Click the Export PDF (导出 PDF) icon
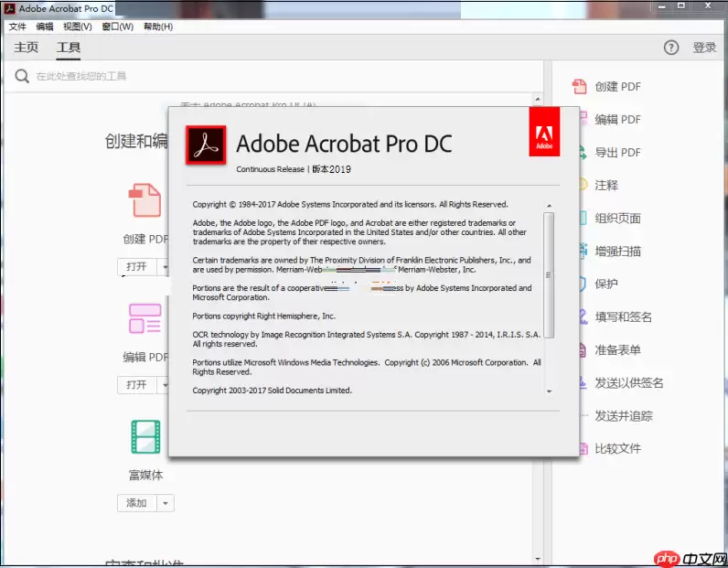The width and height of the screenshot is (728, 568). click(x=583, y=153)
